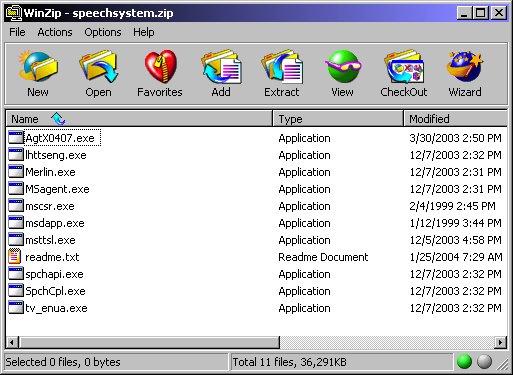Click the New archive toolbar icon
This screenshot has height=375, width=513.
(x=38, y=66)
